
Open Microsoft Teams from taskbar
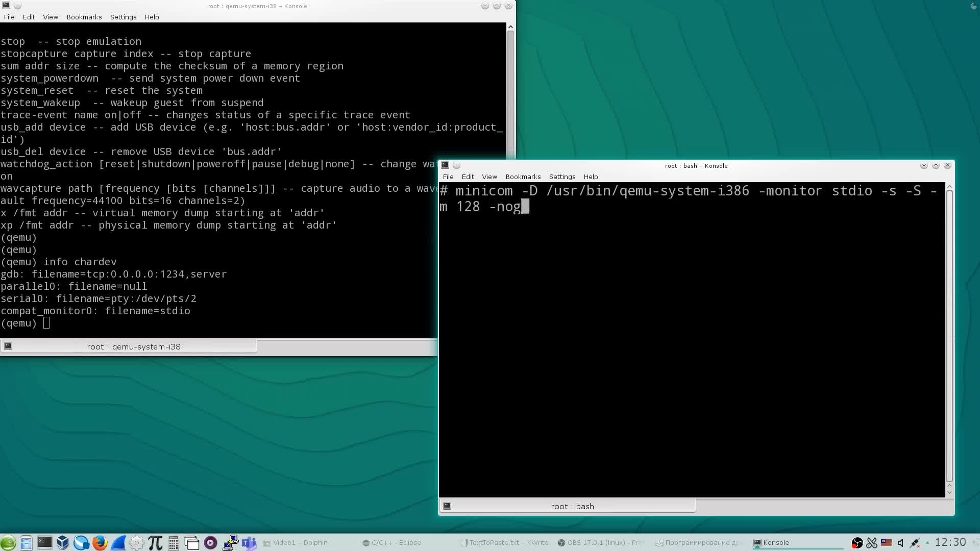point(249,542)
